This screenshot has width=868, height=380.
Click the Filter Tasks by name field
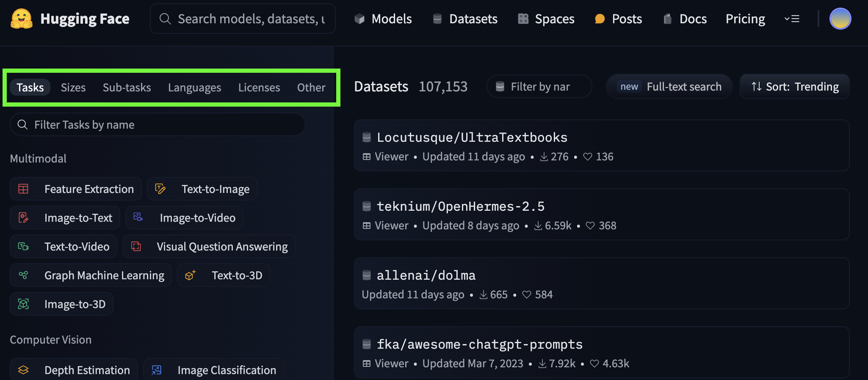point(157,124)
